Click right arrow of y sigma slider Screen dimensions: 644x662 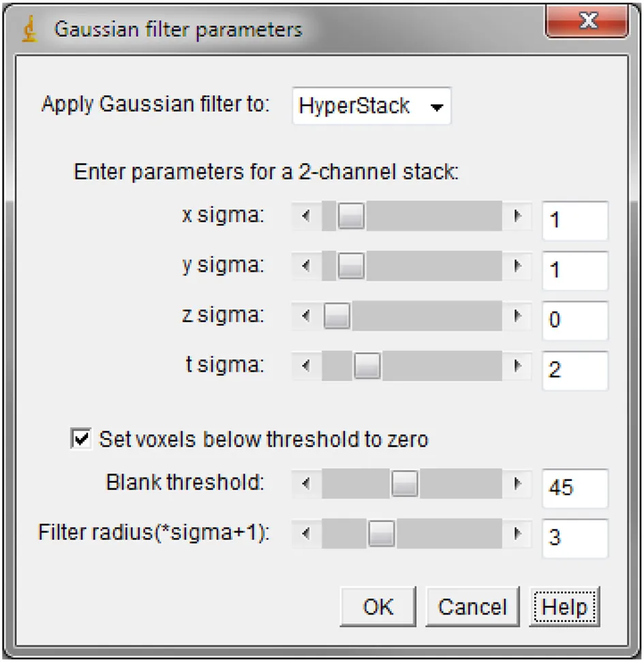(x=518, y=266)
